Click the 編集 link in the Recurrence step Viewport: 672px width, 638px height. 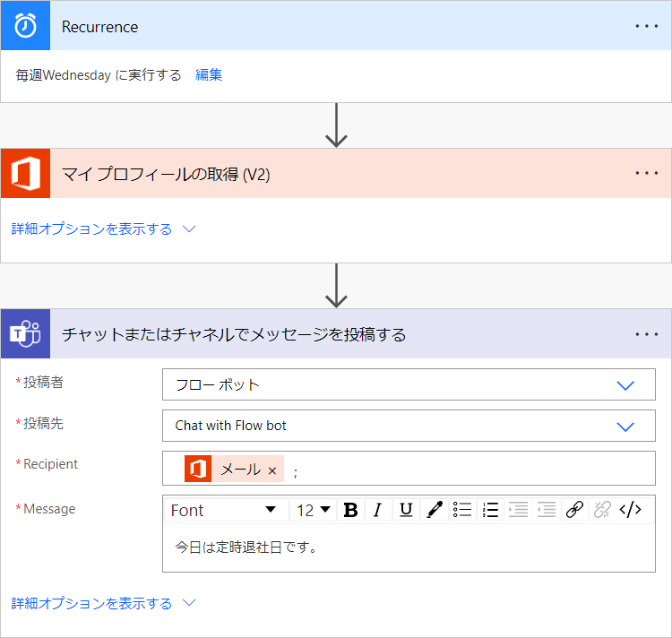[x=209, y=75]
